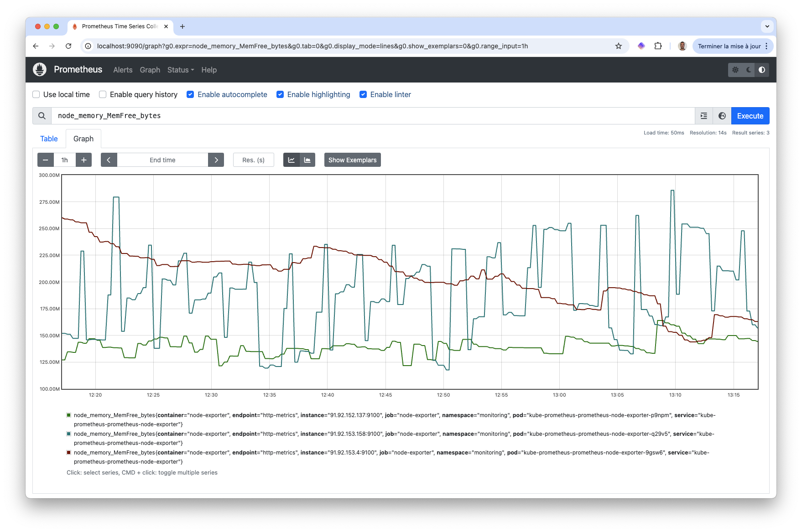Select the dark red 9gsw6 series swatch

(69, 452)
